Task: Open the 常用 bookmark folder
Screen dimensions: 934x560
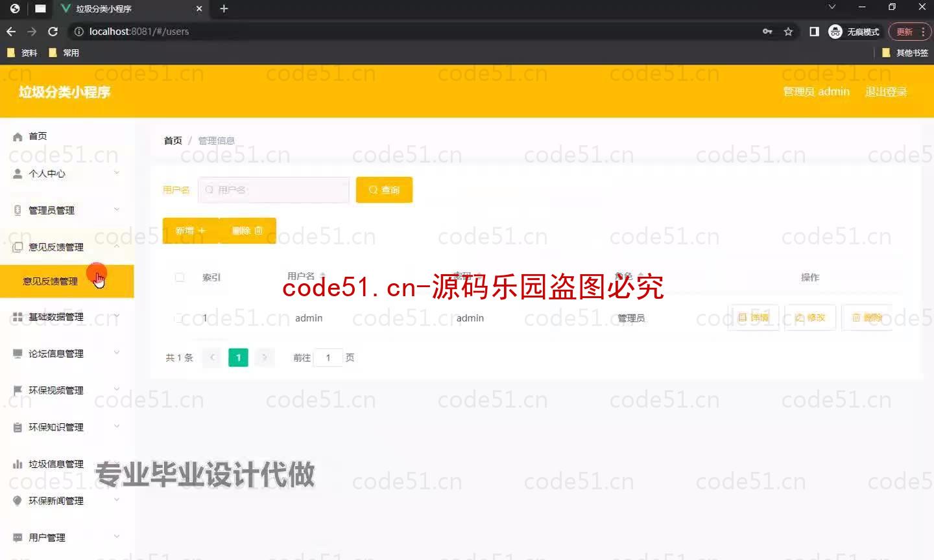Action: coord(64,52)
